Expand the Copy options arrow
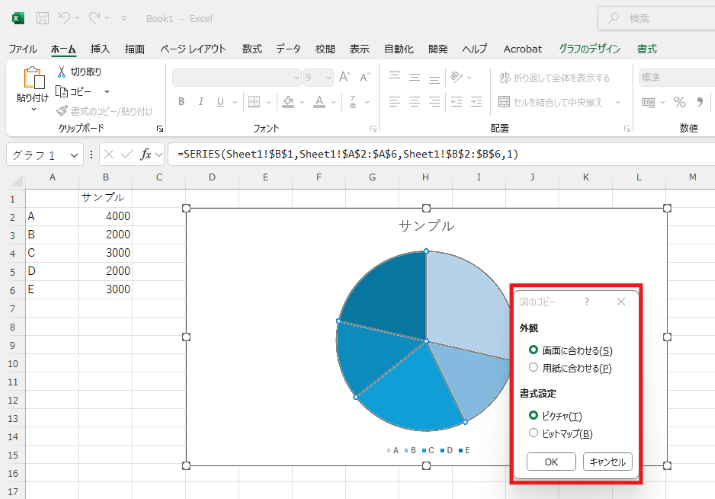The image size is (715, 499). pos(107,91)
